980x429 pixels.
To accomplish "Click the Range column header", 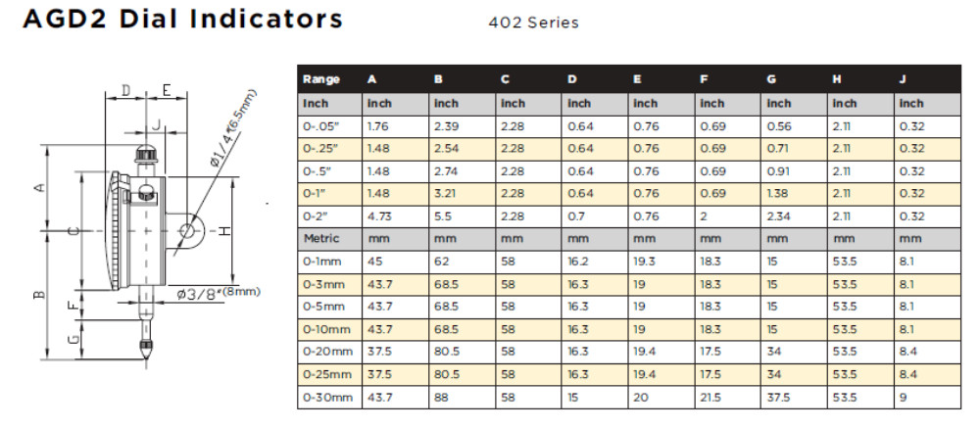I will tap(321, 79).
